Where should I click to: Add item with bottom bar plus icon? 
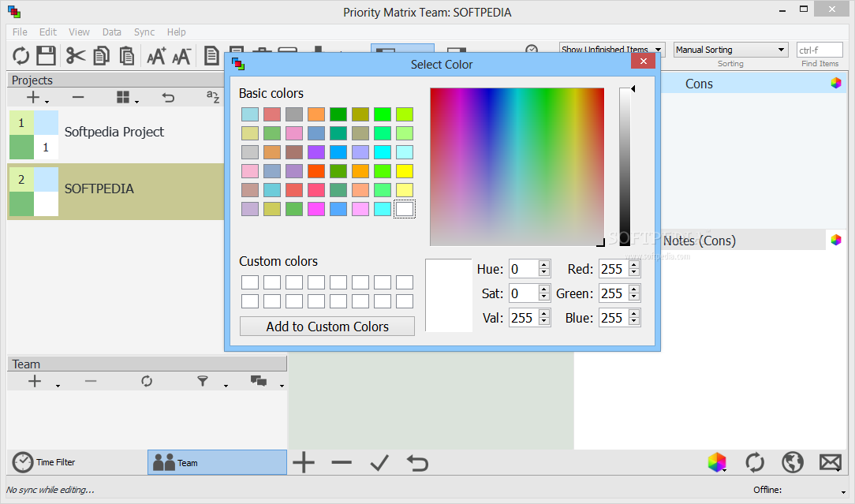304,462
